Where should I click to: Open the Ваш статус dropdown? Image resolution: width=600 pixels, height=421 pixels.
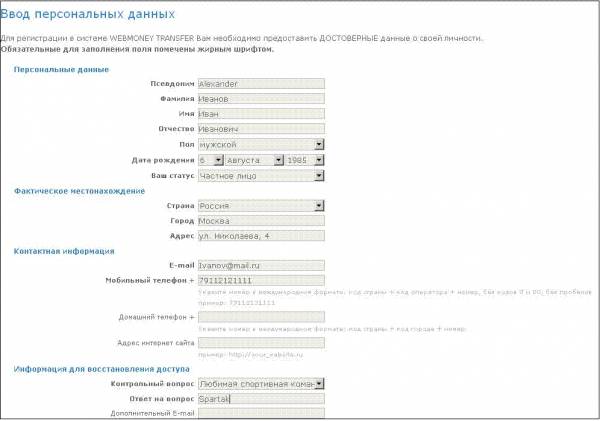(x=261, y=175)
